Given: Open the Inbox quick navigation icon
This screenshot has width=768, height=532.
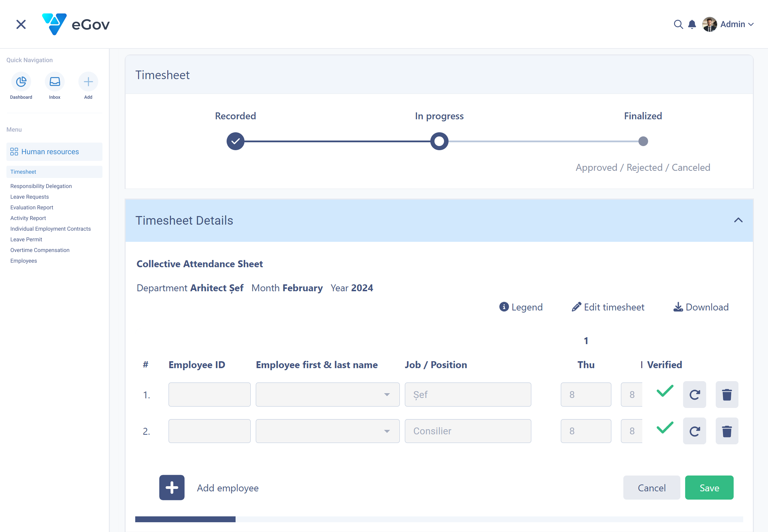Looking at the screenshot, I should point(55,82).
